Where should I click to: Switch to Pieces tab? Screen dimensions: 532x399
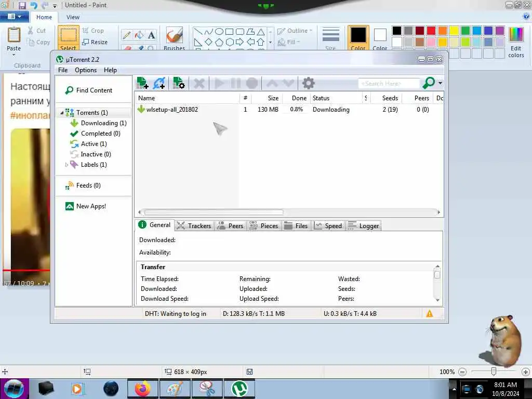(263, 225)
